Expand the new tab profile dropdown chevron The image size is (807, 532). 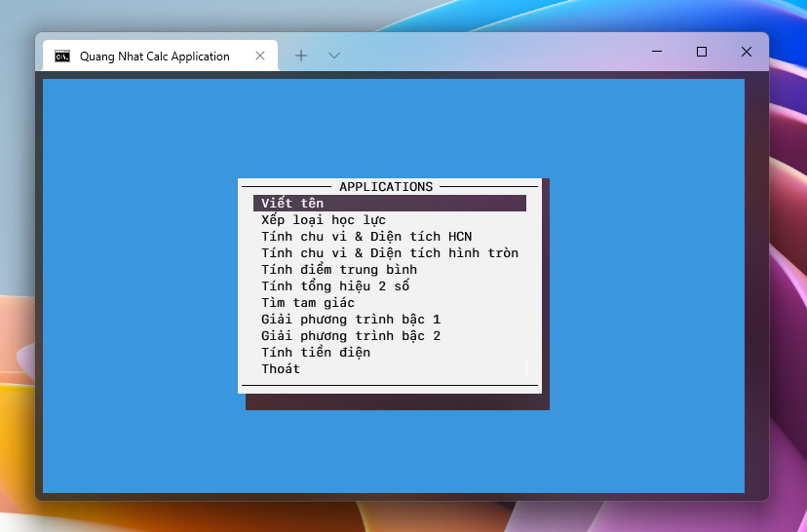point(334,56)
